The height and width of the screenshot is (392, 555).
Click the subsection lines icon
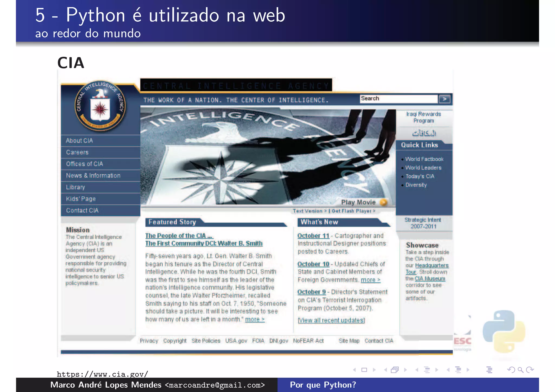tap(427, 370)
